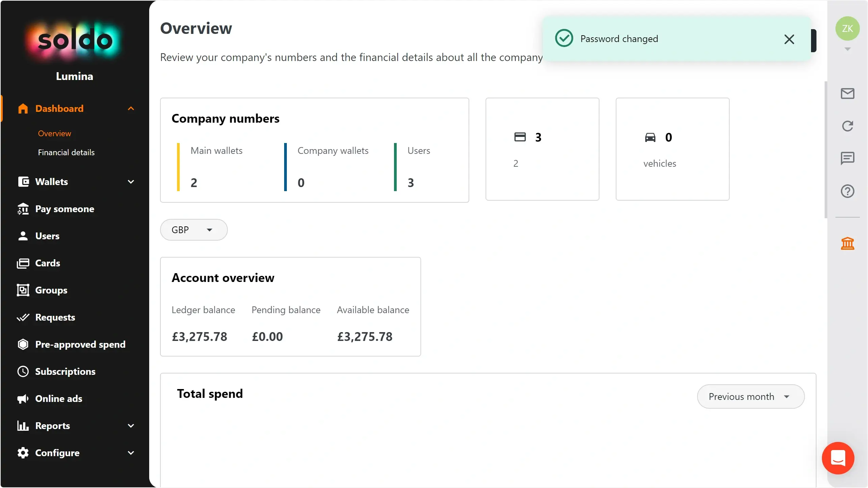
Task: Open Financial details submenu item
Action: tap(66, 152)
